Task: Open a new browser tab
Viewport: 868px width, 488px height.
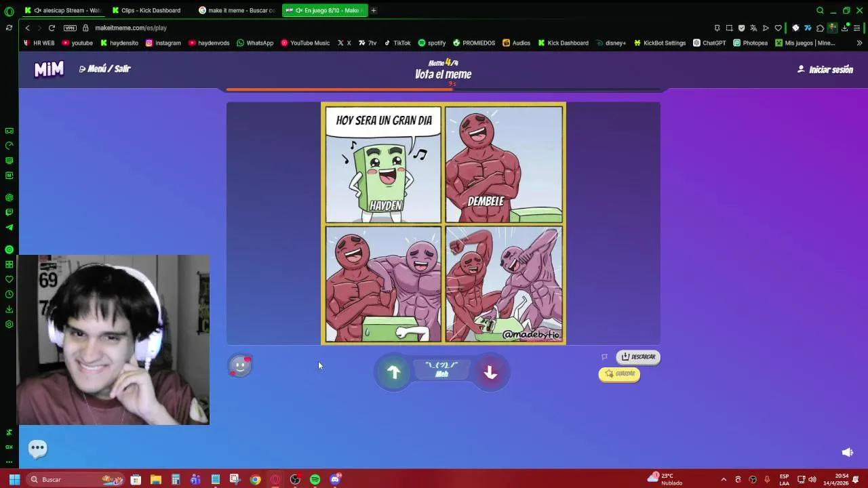Action: pos(374,10)
